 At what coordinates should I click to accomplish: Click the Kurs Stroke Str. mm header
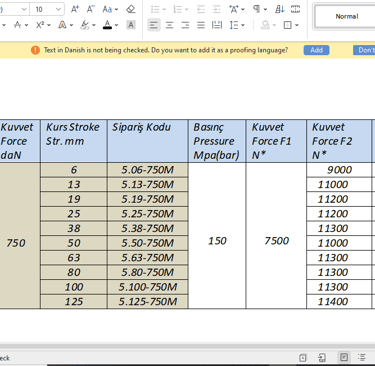pyautogui.click(x=74, y=141)
